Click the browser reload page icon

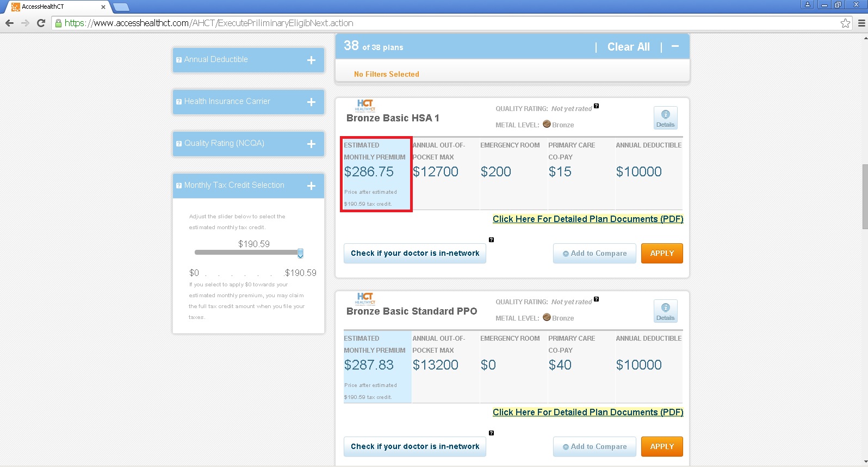click(41, 23)
